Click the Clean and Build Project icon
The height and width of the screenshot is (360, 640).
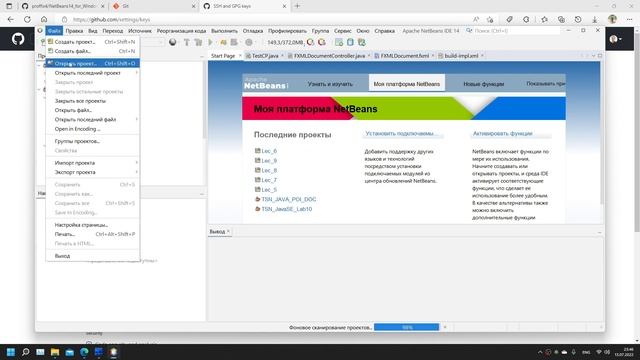(198, 42)
